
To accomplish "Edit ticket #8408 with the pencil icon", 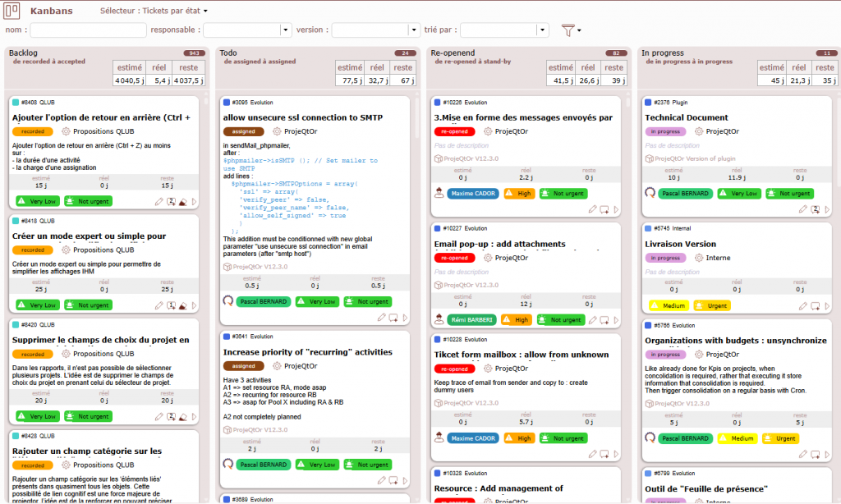I will tap(159, 201).
